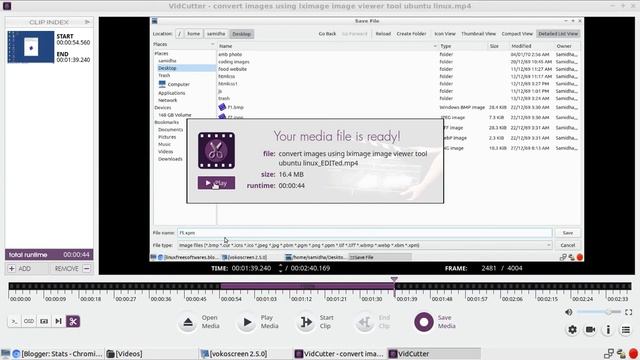Click the red record tray icon
Image resolution: width=640 pixels, height=360 pixels.
[633, 354]
